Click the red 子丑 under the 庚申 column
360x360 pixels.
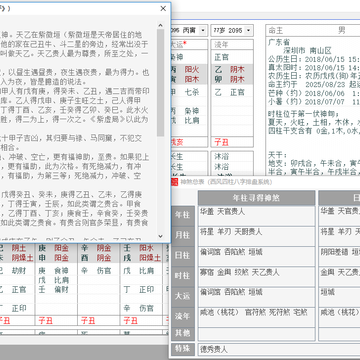46,321
